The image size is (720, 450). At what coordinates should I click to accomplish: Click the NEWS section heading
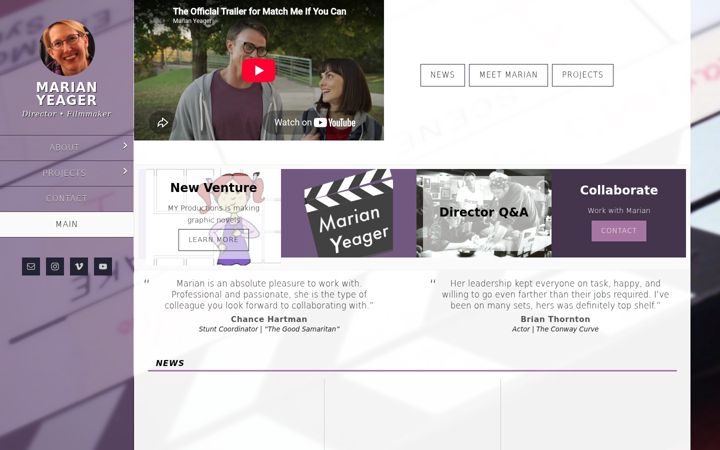pos(170,363)
